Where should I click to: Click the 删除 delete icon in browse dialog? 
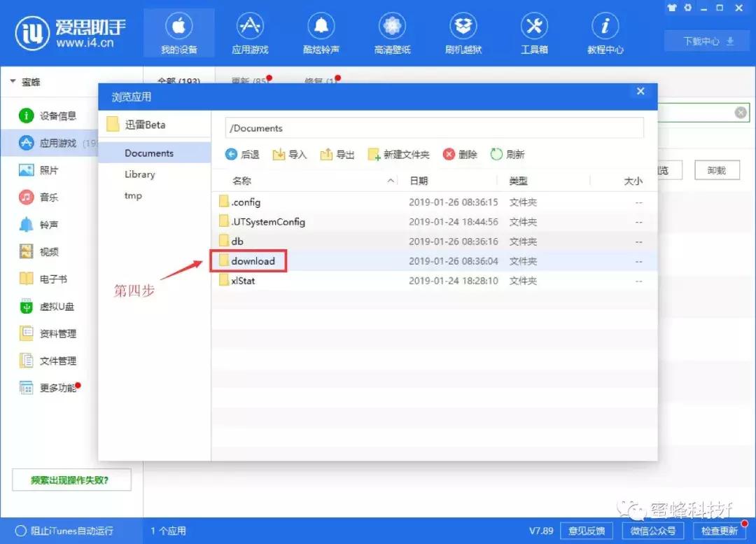pyautogui.click(x=460, y=154)
